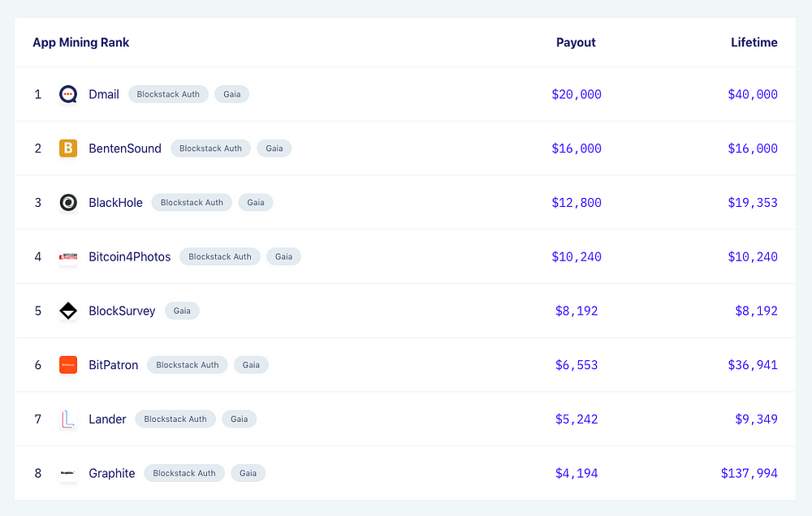812x516 pixels.
Task: Click Bitcoin4Photos' Blockstack Auth tag
Action: tap(220, 256)
